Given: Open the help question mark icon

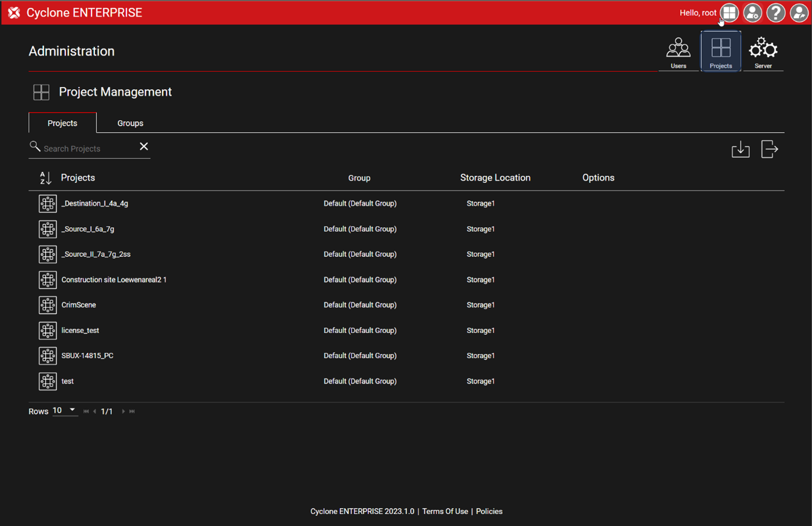Looking at the screenshot, I should (776, 13).
